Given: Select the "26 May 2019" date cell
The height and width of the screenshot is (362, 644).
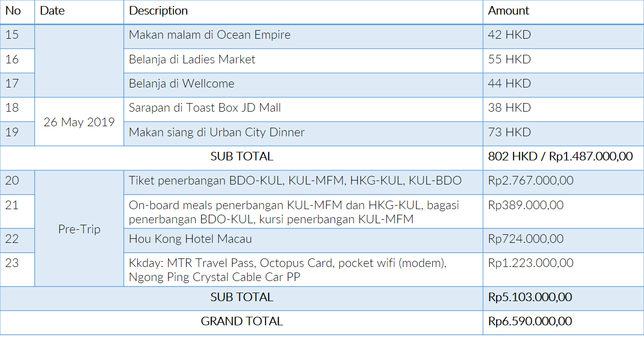Looking at the screenshot, I should (x=79, y=122).
